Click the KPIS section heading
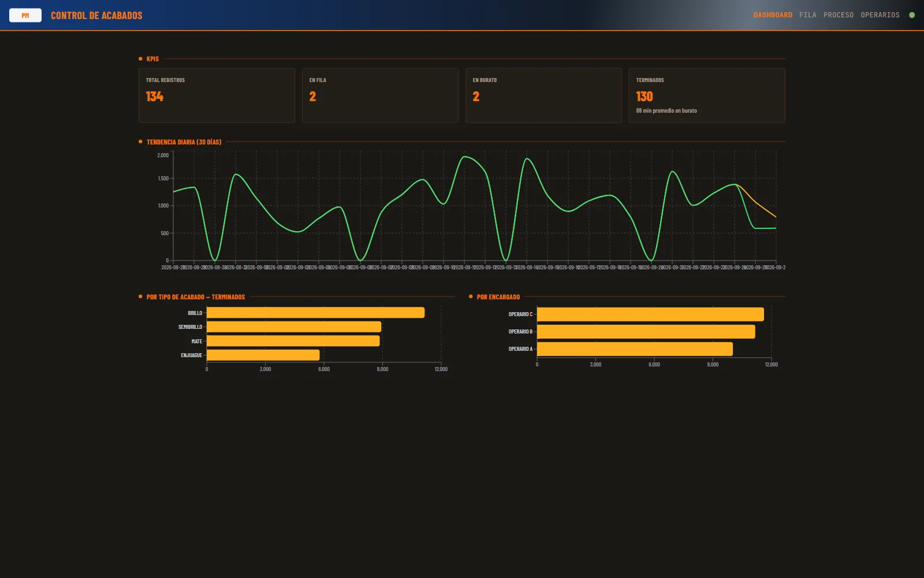Viewport: 924px width, 578px height. [152, 59]
